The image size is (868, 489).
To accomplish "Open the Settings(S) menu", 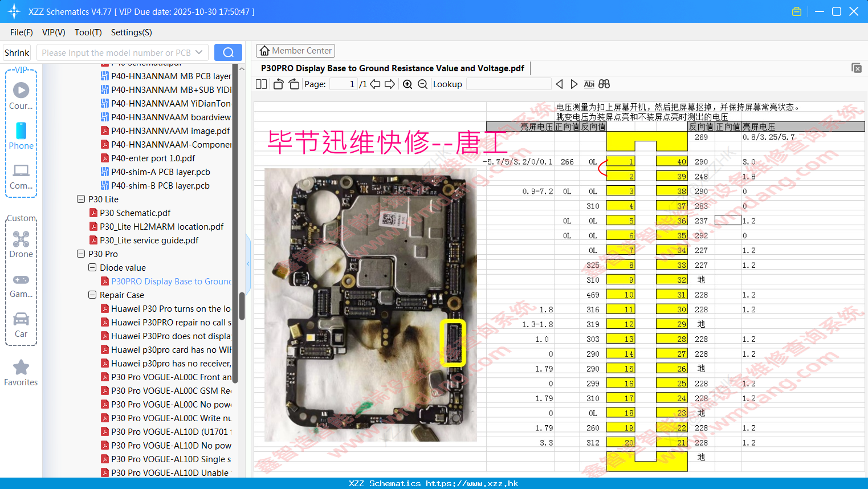I will [x=132, y=32].
